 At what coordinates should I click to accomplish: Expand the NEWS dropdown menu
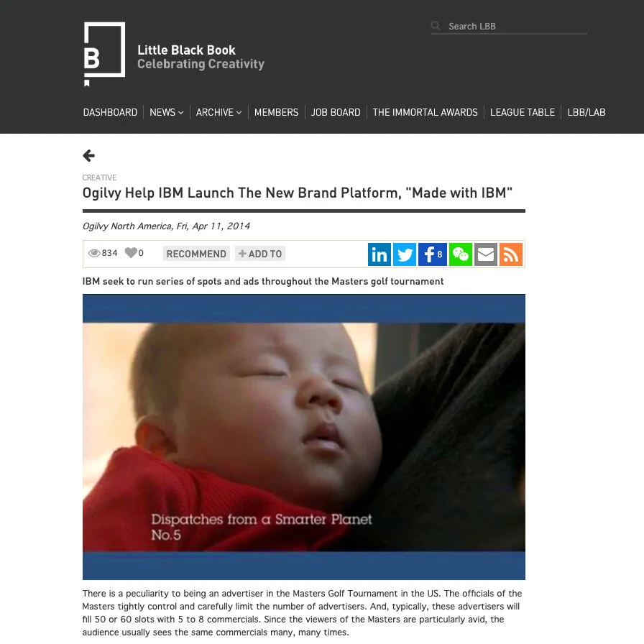tap(166, 112)
